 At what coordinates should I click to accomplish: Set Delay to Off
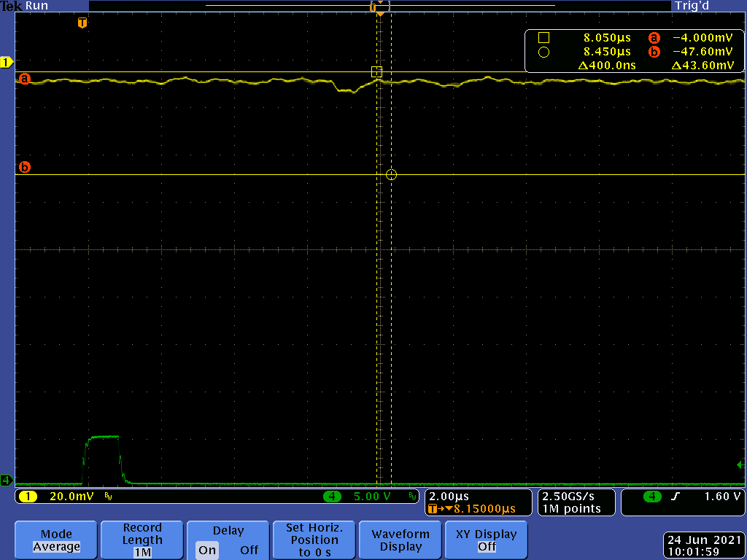click(249, 550)
